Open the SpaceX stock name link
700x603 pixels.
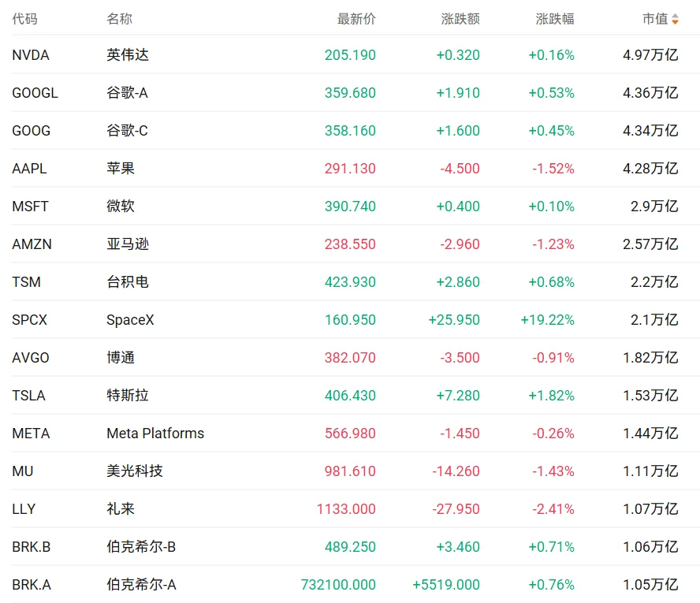(130, 320)
